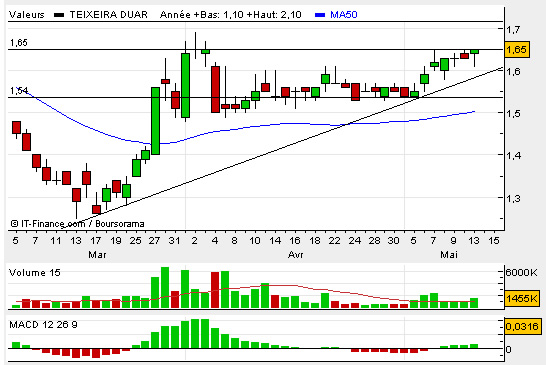Click the 1,54 support line label
The image size is (546, 365).
pyautogui.click(x=19, y=91)
